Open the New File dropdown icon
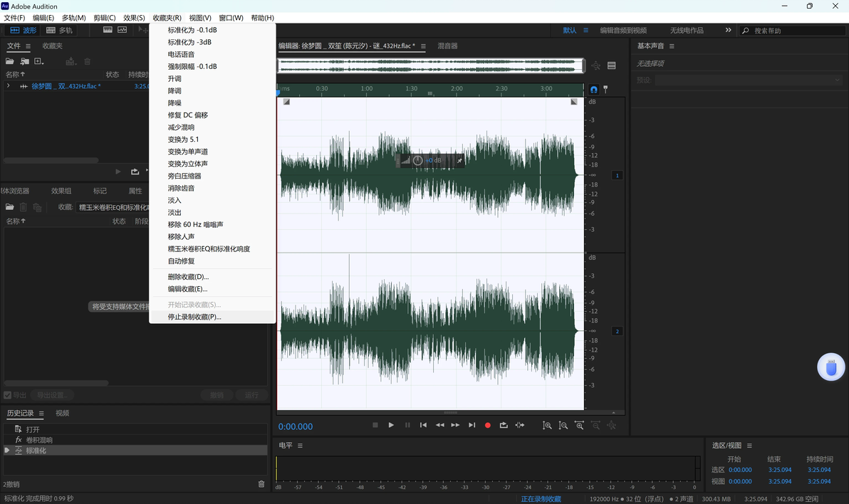The width and height of the screenshot is (849, 504). (x=39, y=62)
